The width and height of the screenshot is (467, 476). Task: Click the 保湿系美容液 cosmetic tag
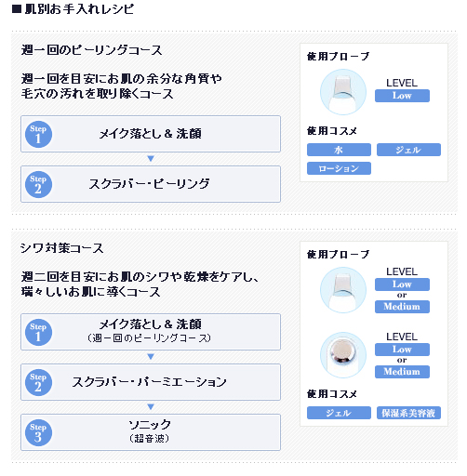click(x=408, y=413)
